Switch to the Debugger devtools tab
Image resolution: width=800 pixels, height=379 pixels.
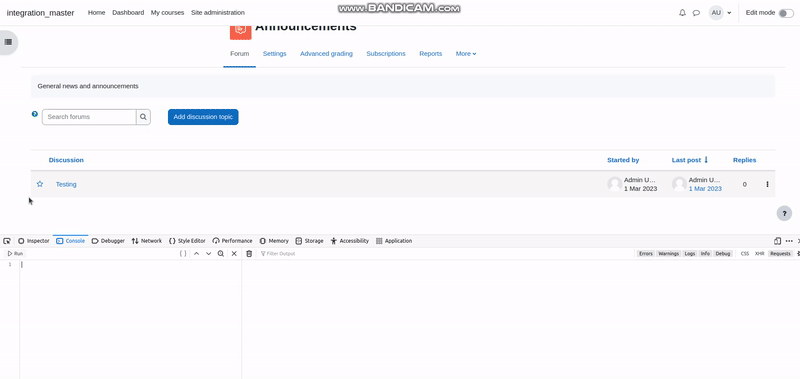pos(108,241)
